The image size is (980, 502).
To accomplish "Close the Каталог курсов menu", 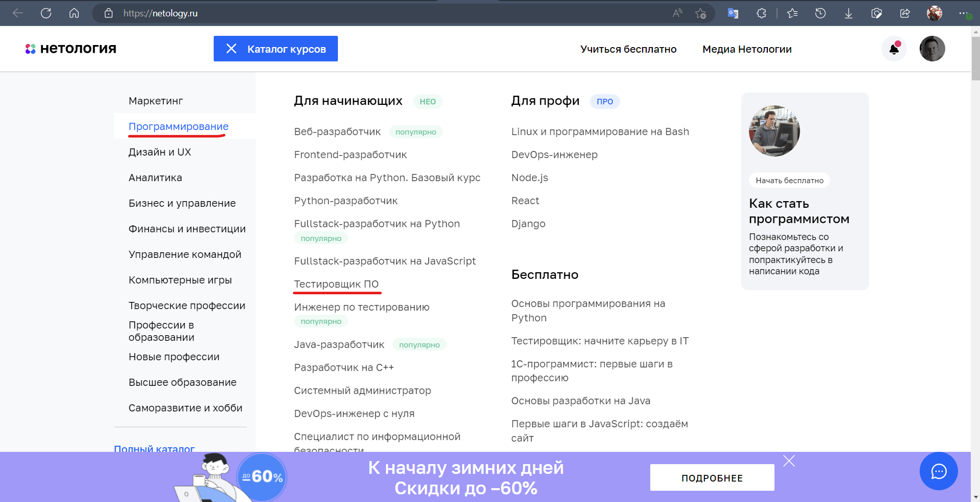I will coord(276,49).
